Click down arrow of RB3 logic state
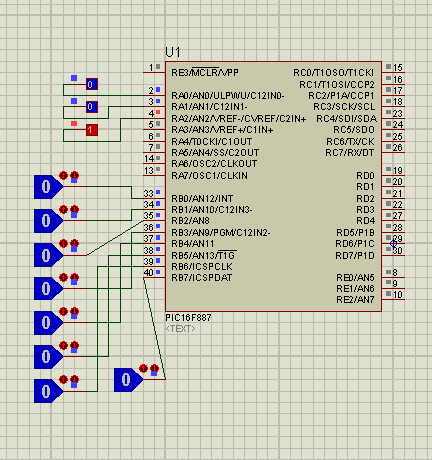 (x=74, y=277)
